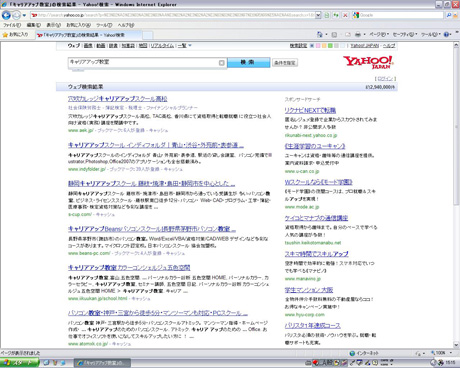Open result キャリアアップスクール インディフォルダ

[x=156, y=145]
